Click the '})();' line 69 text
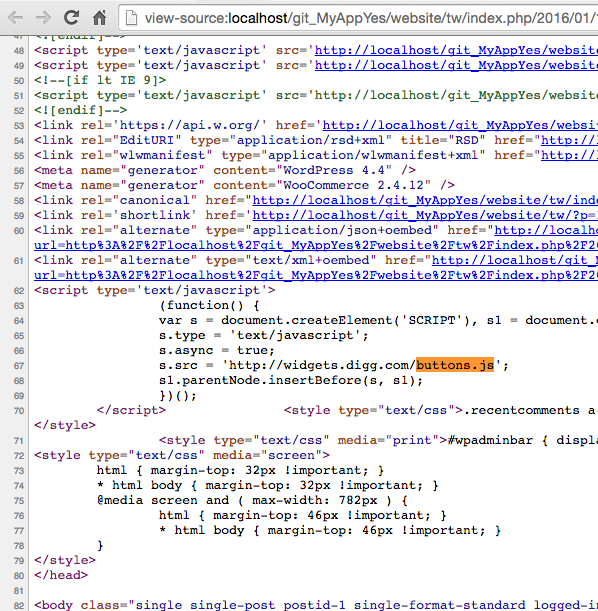Image resolution: width=598 pixels, height=611 pixels. pyautogui.click(x=178, y=396)
